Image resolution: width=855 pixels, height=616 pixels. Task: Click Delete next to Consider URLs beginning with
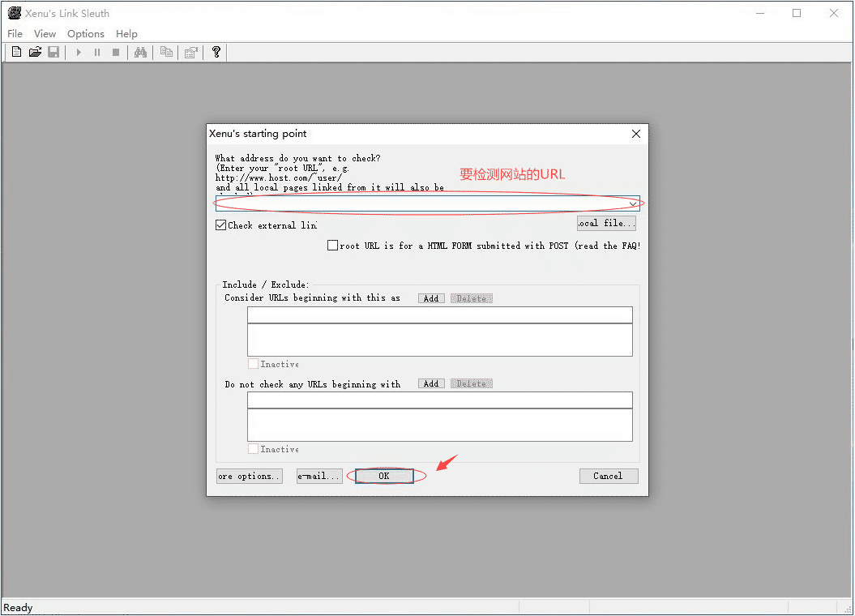click(472, 298)
